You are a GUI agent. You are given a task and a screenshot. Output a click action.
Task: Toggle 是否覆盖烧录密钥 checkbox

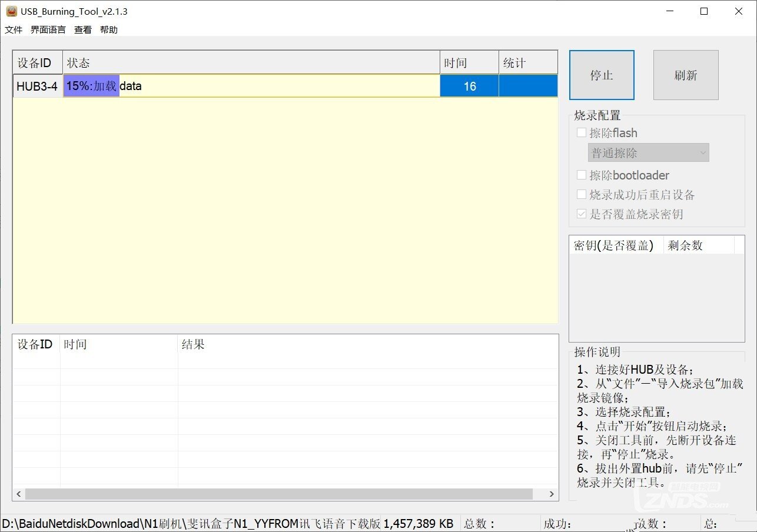point(582,214)
